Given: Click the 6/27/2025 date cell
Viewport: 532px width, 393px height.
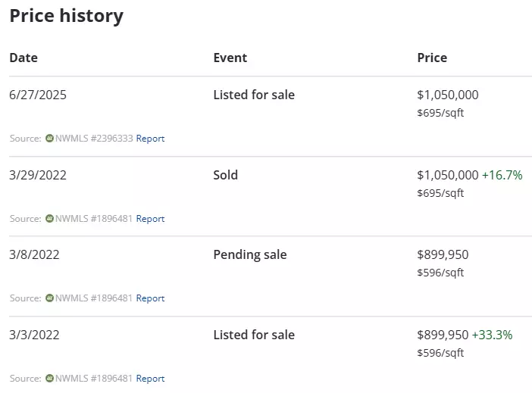Looking at the screenshot, I should [38, 95].
